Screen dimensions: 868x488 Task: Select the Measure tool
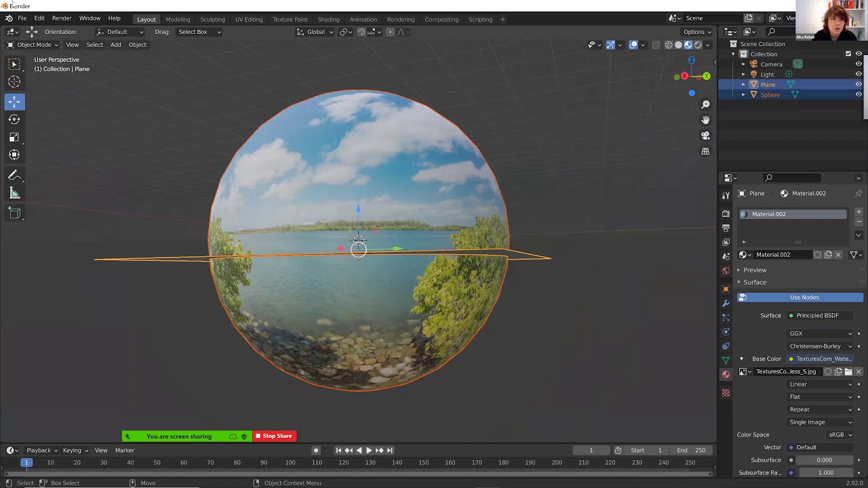pos(14,193)
